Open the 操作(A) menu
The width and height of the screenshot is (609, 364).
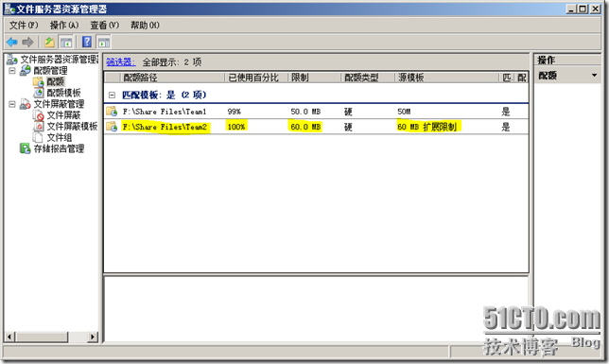click(x=64, y=25)
